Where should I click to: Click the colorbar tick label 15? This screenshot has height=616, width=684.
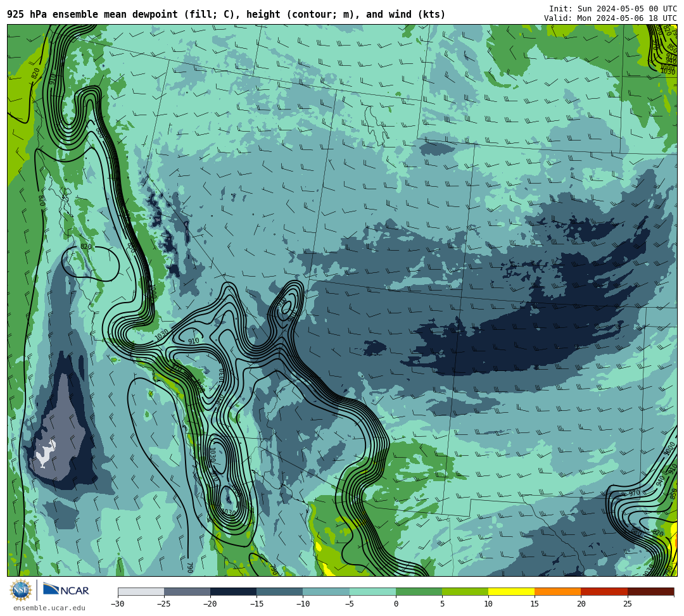click(535, 604)
